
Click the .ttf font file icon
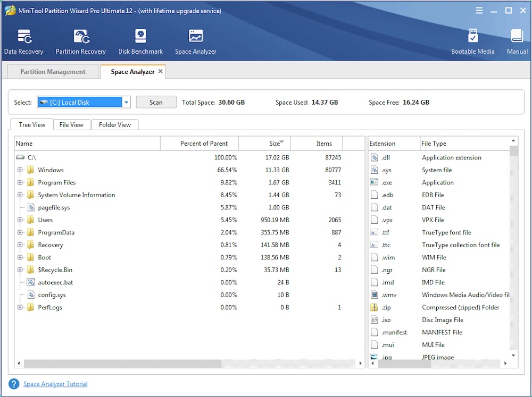[374, 232]
